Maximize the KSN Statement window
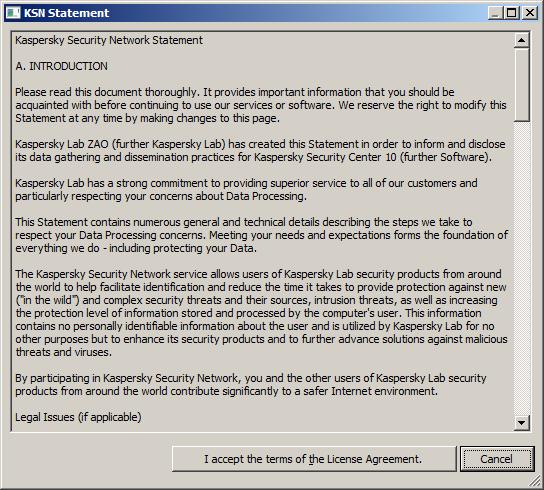The height and width of the screenshot is (490, 544). point(511,13)
